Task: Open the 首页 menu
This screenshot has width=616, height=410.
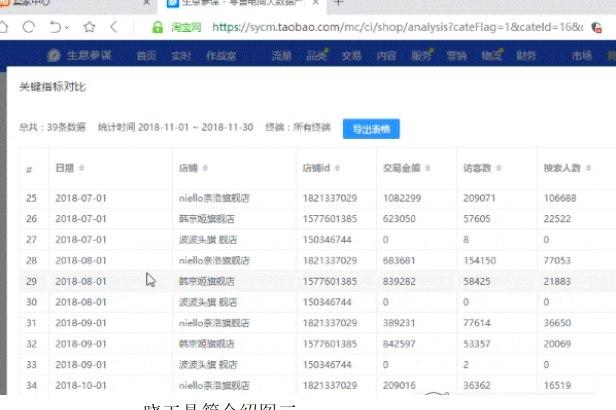Action: [146, 56]
